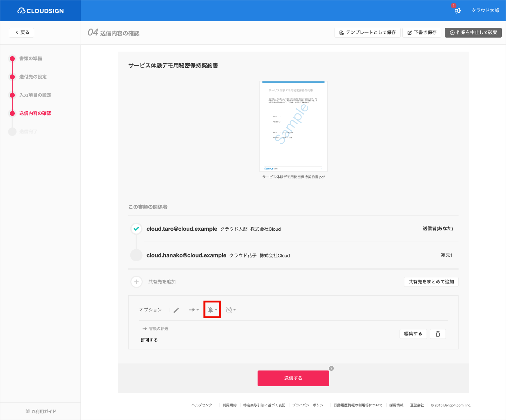Open 行動履歴情報の利用等について link

[x=358, y=405]
